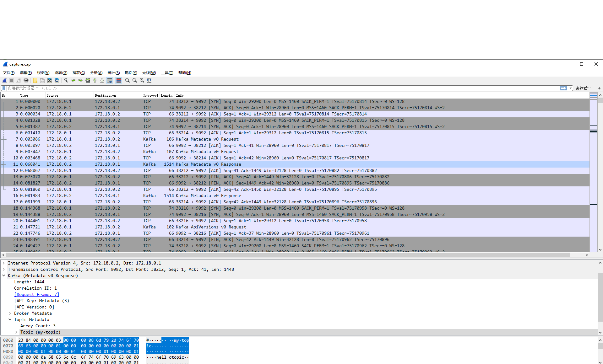Viewport: 603px width, 364px height.
Task: Open the 帮助(H) menu
Action: [x=185, y=73]
